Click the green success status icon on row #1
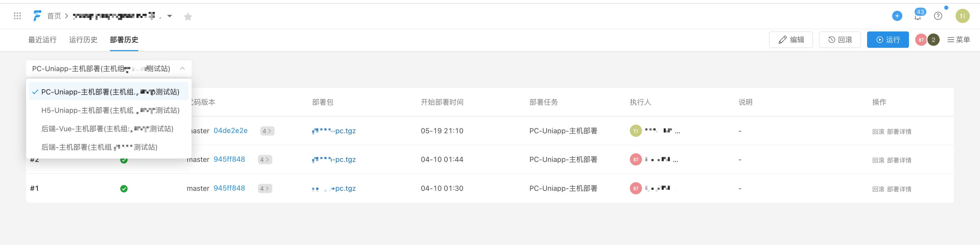The image size is (980, 245). pyautogui.click(x=124, y=188)
